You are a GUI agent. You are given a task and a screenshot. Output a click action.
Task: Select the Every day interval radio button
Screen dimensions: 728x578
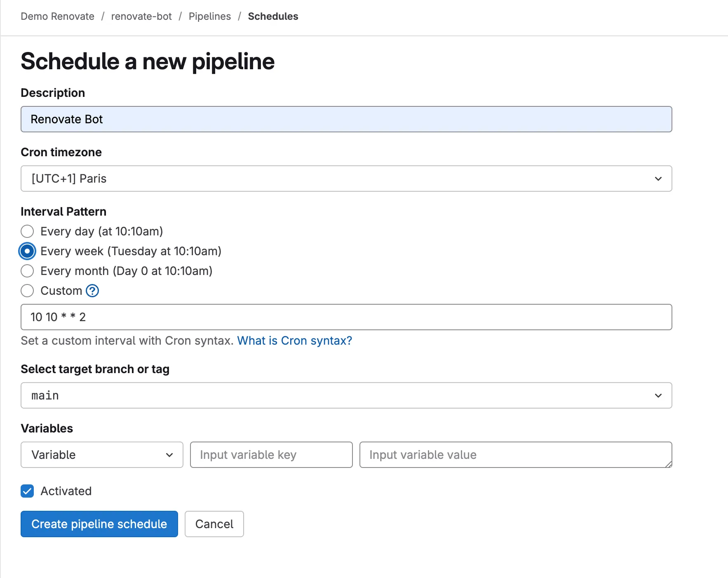tap(27, 231)
